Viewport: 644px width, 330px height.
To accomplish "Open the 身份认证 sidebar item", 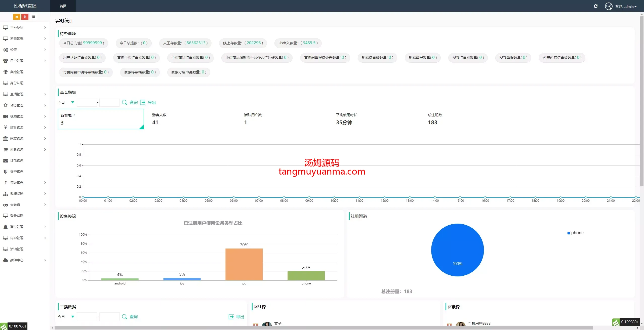I will tap(17, 83).
